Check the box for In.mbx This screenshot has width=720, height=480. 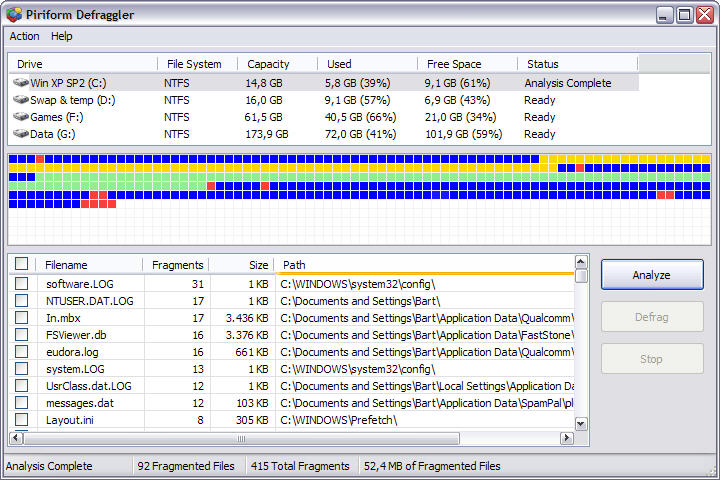pos(21,317)
